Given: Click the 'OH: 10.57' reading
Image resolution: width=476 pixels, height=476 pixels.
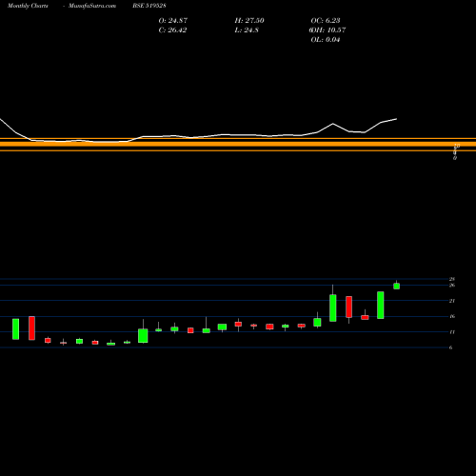Looking at the screenshot, I should [327, 30].
